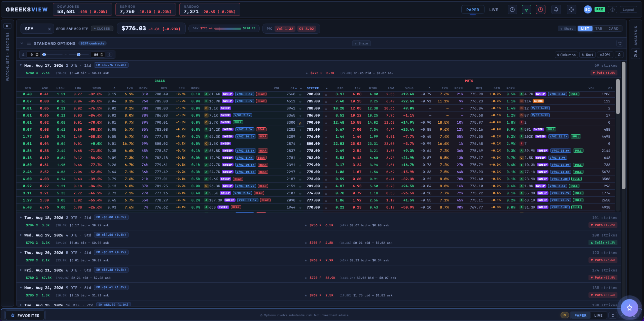
Task: Click the Logout button
Action: [x=628, y=10]
